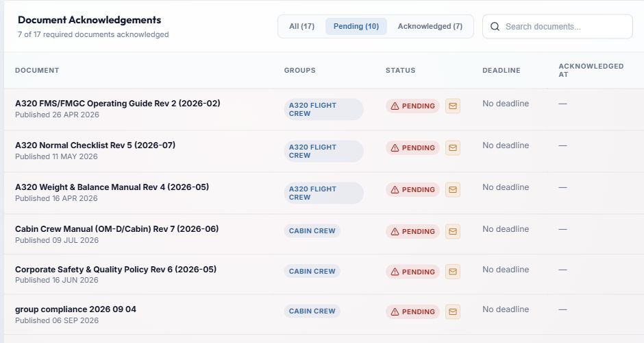Image resolution: width=644 pixels, height=343 pixels.
Task: Open Corporate Safety & Quality Policy Rev 6 (2026-05)
Action: click(116, 270)
